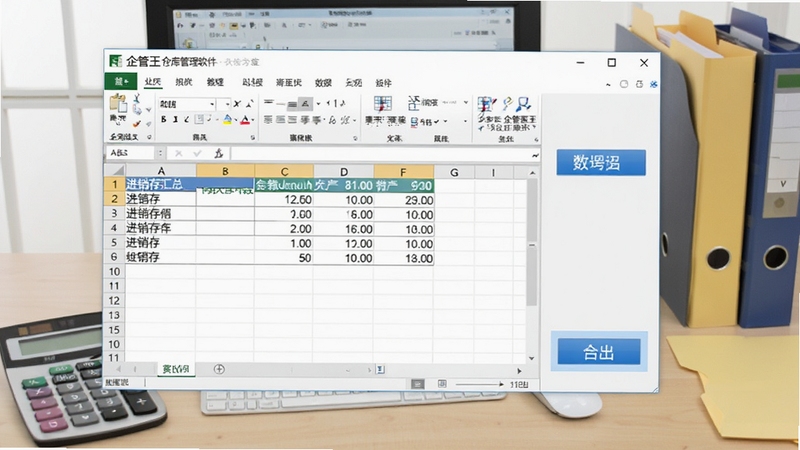Open the font size dropdown
This screenshot has height=450, width=800.
click(228, 104)
